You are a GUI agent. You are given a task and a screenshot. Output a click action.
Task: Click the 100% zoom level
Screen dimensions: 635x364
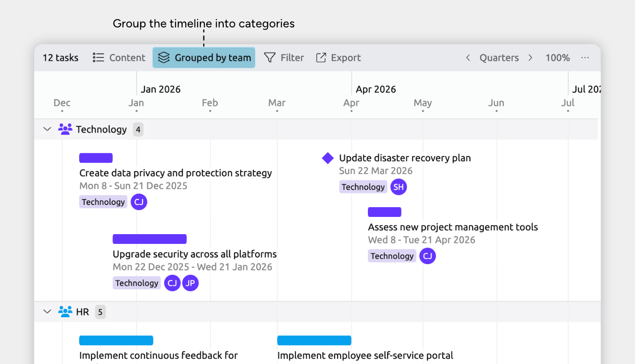pyautogui.click(x=557, y=58)
